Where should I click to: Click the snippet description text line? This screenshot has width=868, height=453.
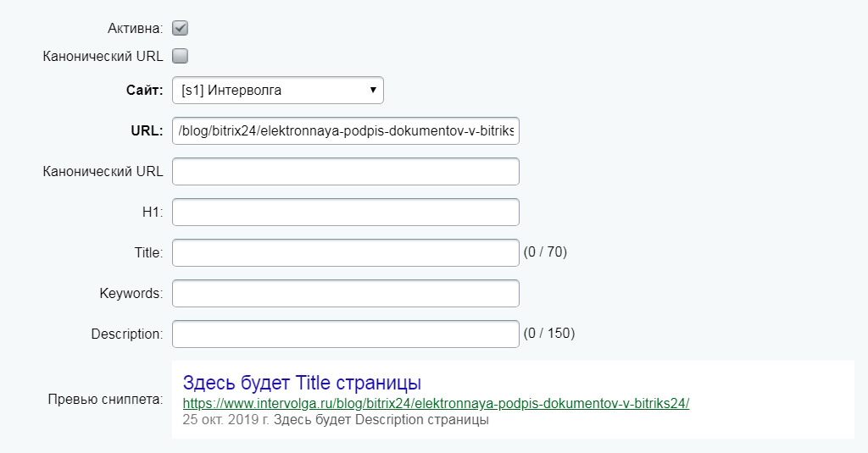pos(336,420)
